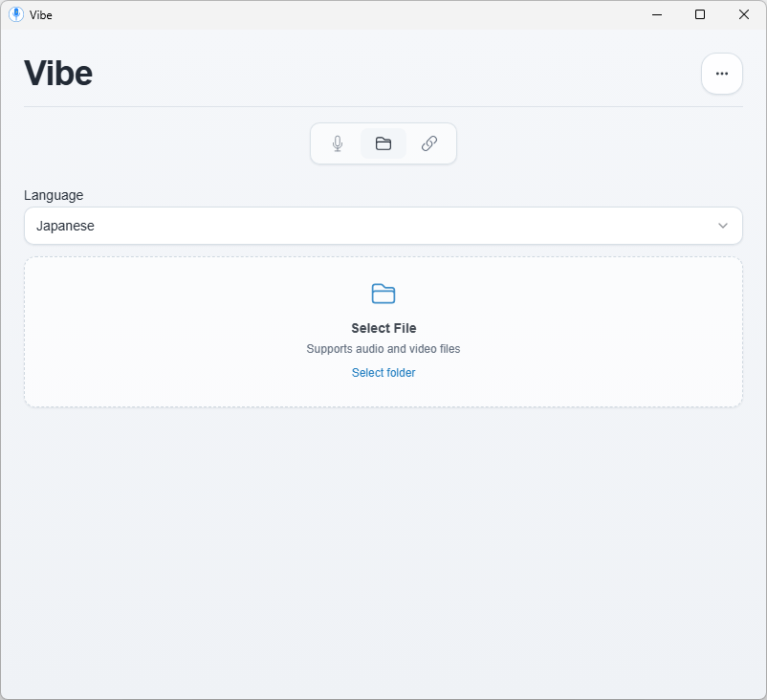Click the Select File heading text

383,328
